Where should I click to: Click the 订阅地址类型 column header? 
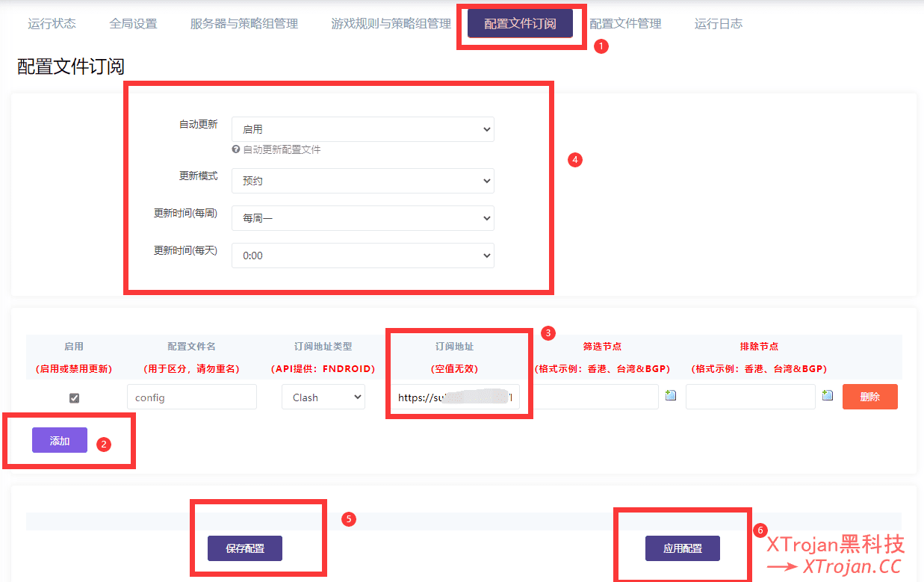[x=323, y=347]
